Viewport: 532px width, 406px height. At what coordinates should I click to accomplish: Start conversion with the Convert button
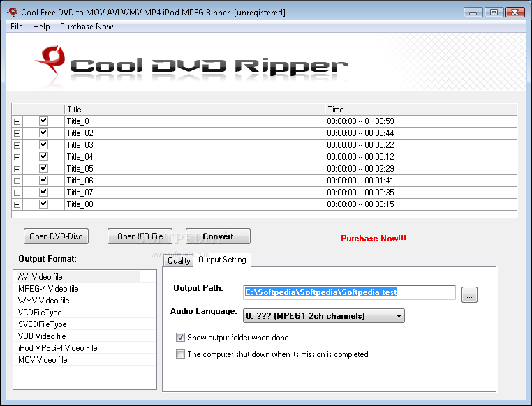click(218, 236)
